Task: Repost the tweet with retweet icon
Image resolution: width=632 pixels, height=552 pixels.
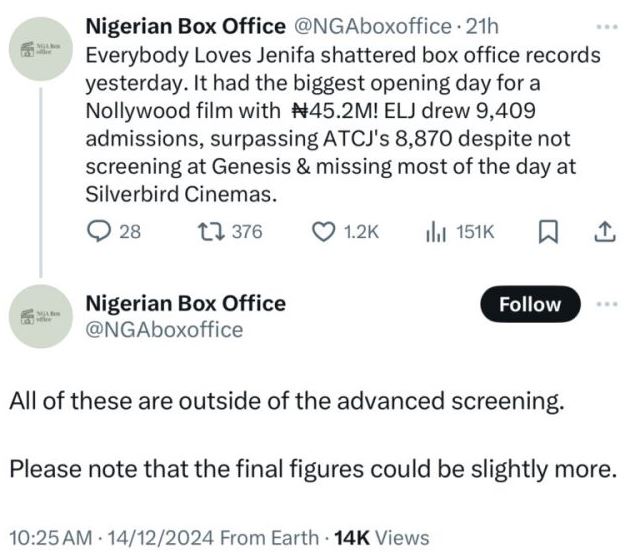Action: [x=212, y=232]
